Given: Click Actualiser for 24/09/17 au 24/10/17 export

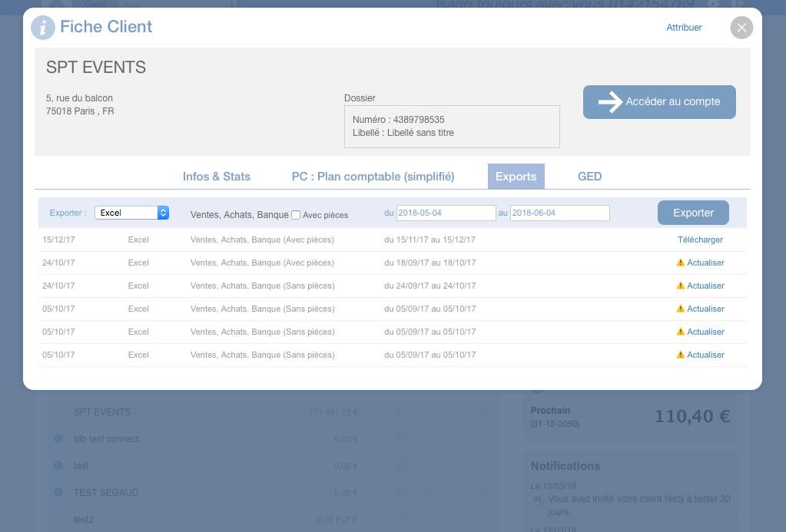Looking at the screenshot, I should [705, 286].
